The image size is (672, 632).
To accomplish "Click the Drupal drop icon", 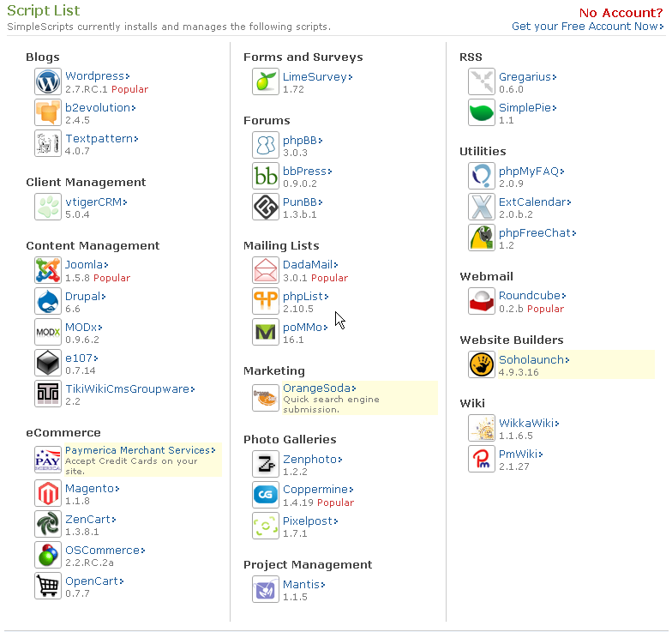I will point(48,301).
